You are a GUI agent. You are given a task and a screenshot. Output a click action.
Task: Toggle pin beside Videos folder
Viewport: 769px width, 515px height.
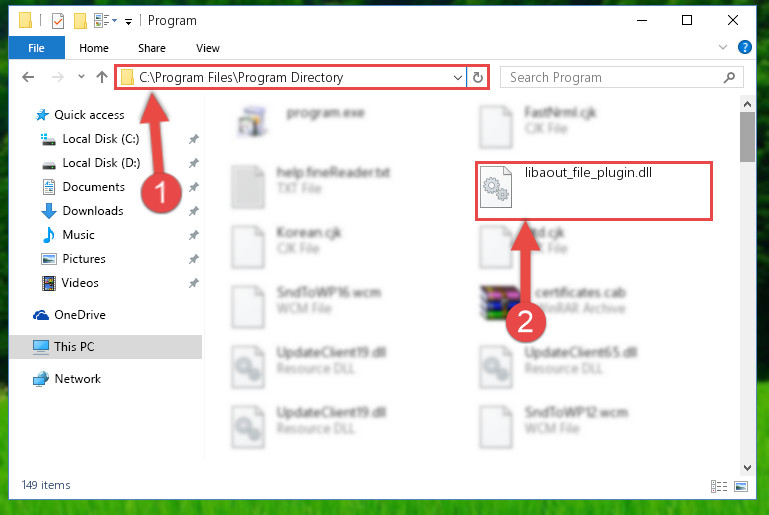click(194, 283)
